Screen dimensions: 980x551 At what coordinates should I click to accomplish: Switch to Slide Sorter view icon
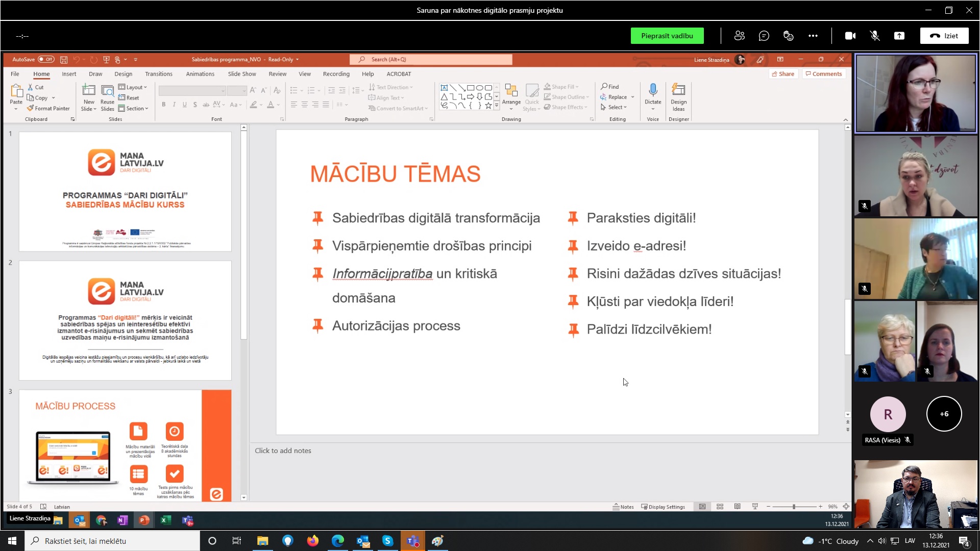pyautogui.click(x=720, y=507)
